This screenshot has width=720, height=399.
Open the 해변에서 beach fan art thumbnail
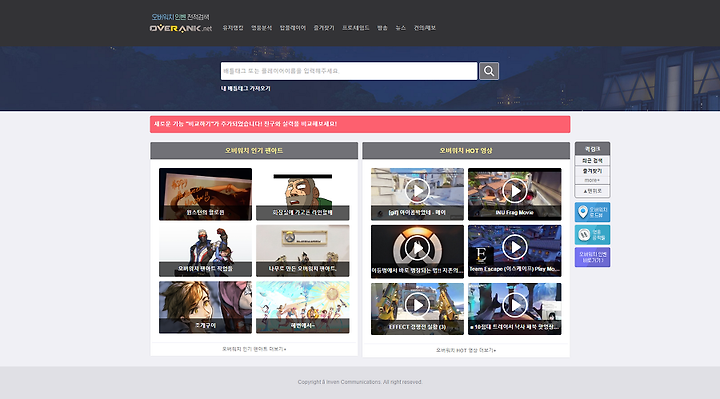(303, 307)
